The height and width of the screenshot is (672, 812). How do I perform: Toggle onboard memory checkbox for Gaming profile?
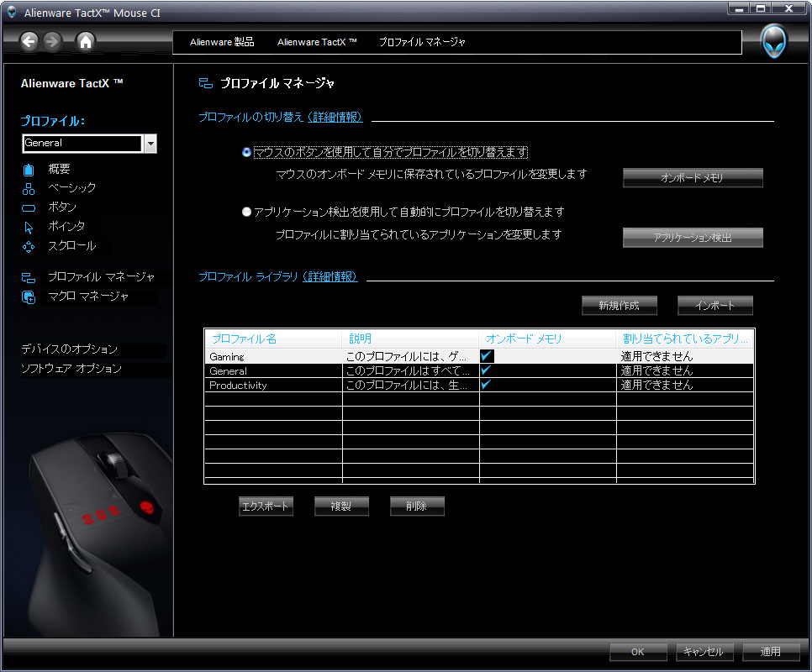[x=486, y=355]
